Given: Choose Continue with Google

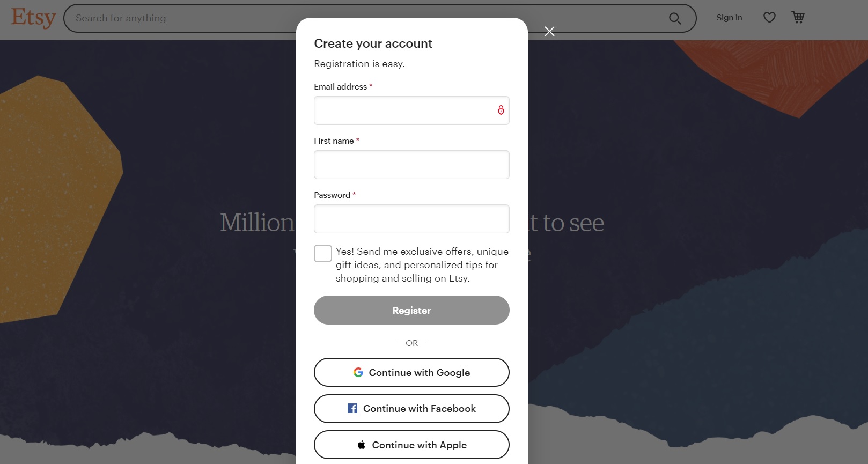Looking at the screenshot, I should pos(411,372).
